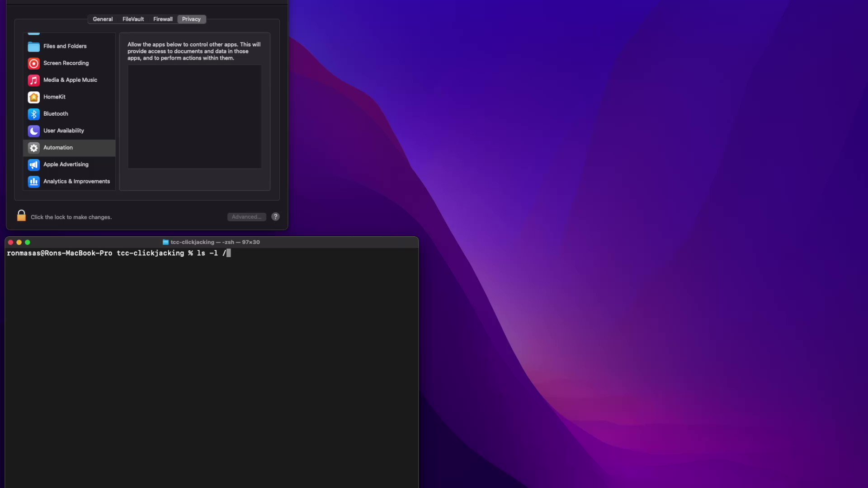Select the Privacy tab
868x488 pixels.
coord(191,19)
